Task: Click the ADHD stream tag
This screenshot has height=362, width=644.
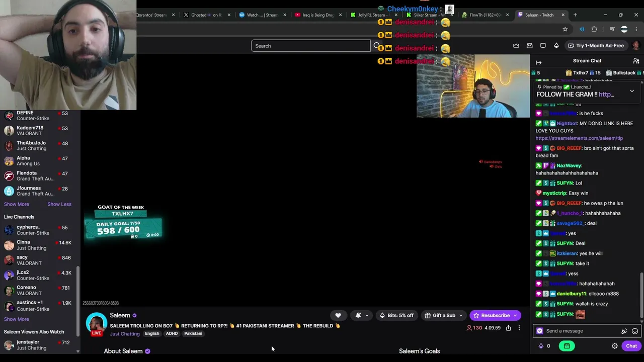Action: 172,334
